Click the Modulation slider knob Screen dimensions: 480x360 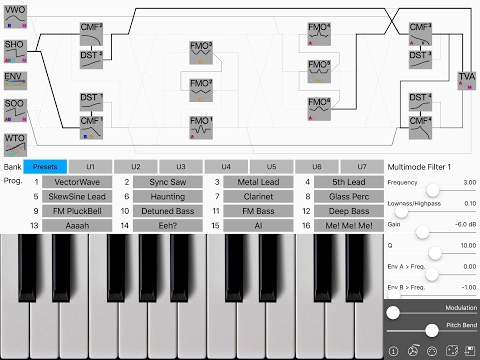[393, 313]
